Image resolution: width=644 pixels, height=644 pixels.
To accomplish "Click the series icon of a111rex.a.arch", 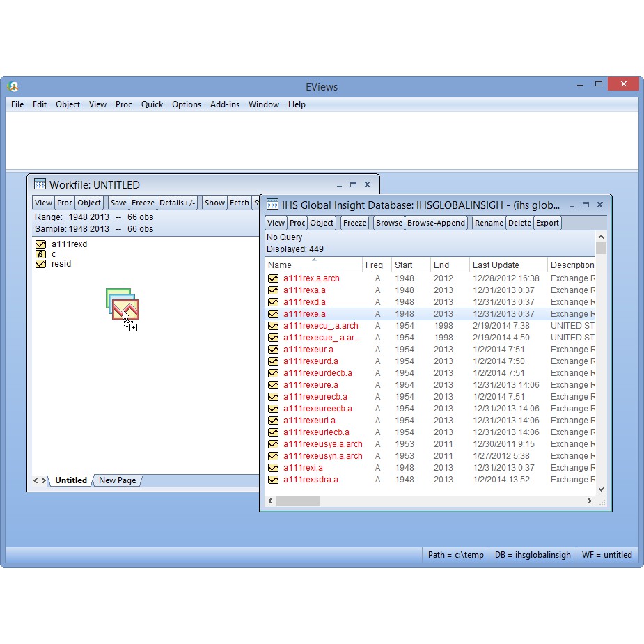I will [x=273, y=278].
